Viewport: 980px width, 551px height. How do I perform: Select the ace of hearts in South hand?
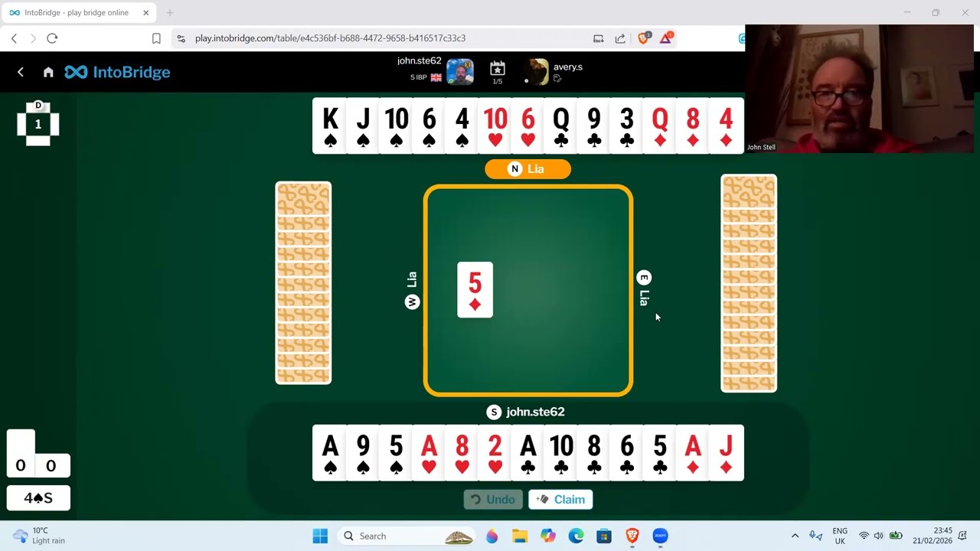pos(429,453)
